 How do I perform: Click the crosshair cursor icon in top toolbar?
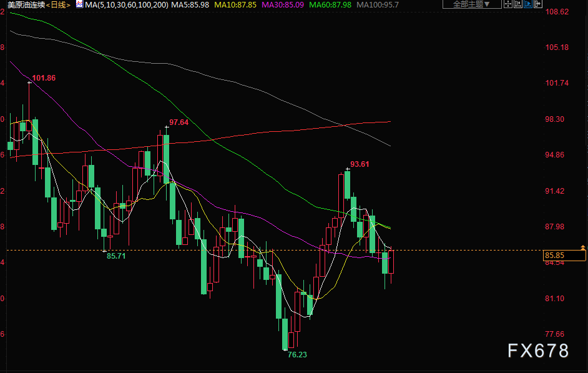[508, 4]
